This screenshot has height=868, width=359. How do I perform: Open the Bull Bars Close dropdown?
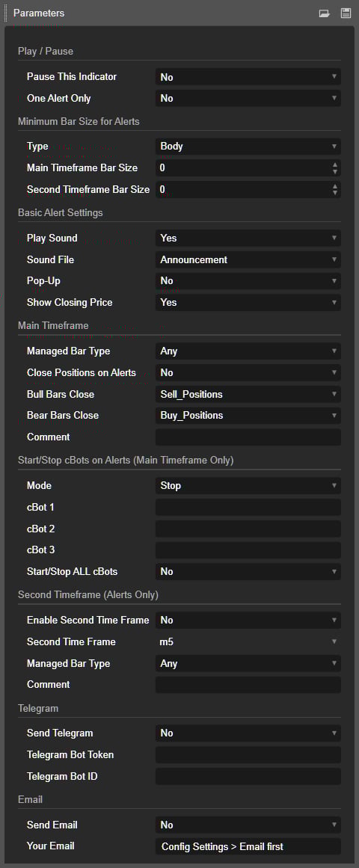[248, 394]
